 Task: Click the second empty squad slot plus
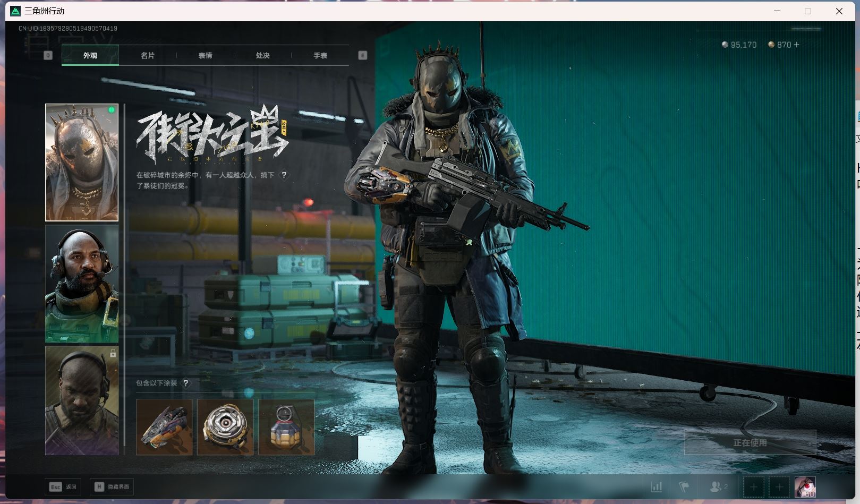click(779, 486)
